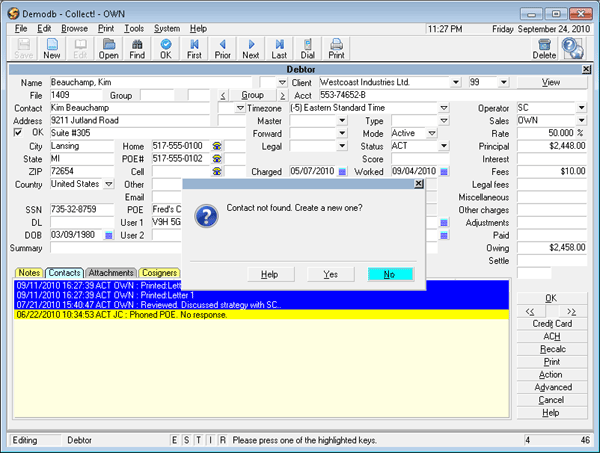The height and width of the screenshot is (453, 600).
Task: Open the Charged date calendar picker
Action: coord(343,172)
